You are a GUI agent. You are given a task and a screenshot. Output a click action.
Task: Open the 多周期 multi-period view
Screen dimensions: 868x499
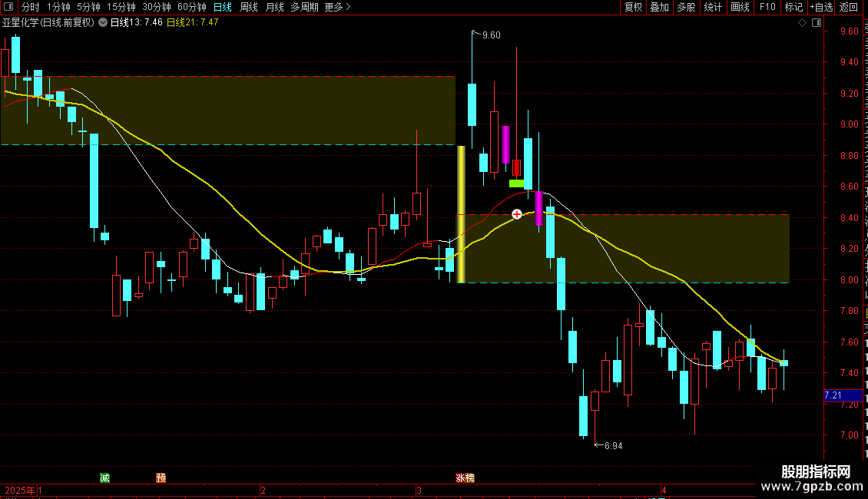[304, 7]
